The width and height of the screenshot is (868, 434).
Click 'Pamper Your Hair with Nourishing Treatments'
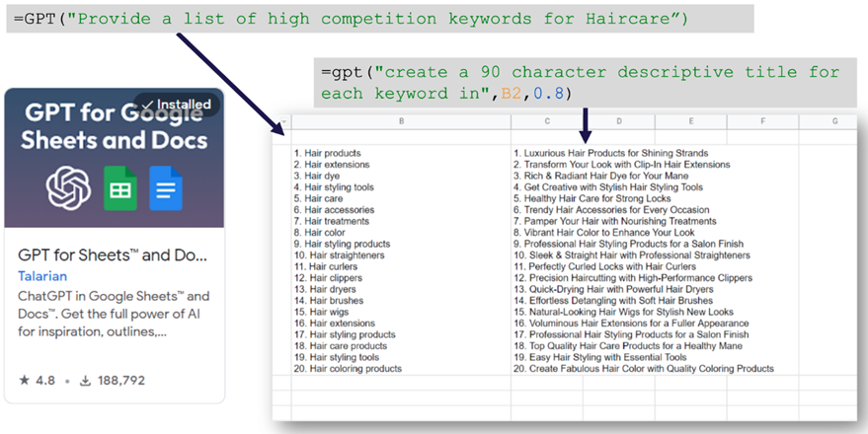pyautogui.click(x=620, y=221)
